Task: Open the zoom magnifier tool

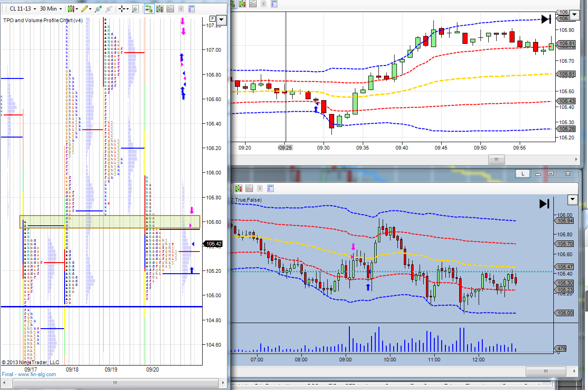Action: 135,9
